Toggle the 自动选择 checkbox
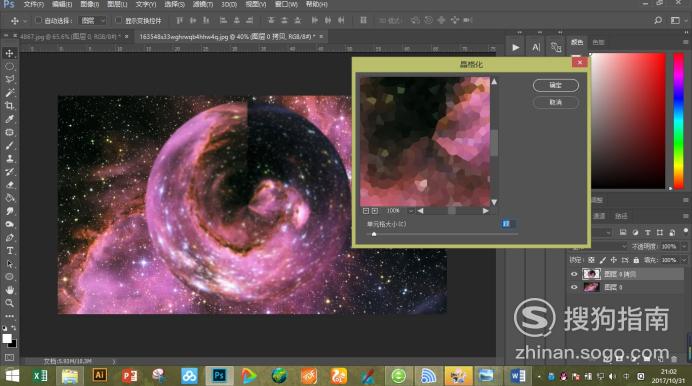 point(38,20)
